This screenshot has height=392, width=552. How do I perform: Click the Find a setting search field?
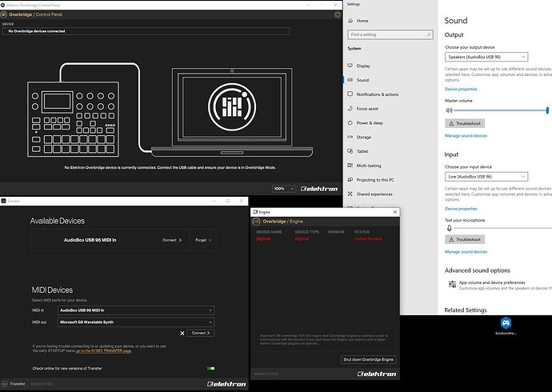(390, 34)
